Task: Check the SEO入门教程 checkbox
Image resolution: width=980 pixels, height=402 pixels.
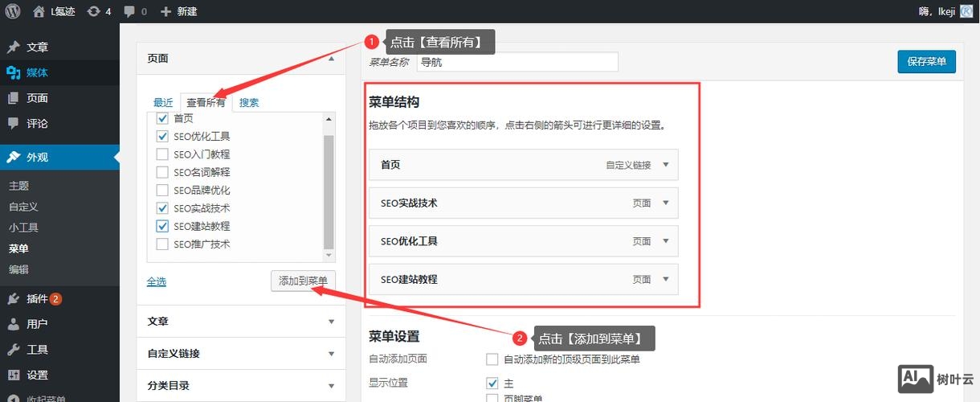Action: point(161,154)
